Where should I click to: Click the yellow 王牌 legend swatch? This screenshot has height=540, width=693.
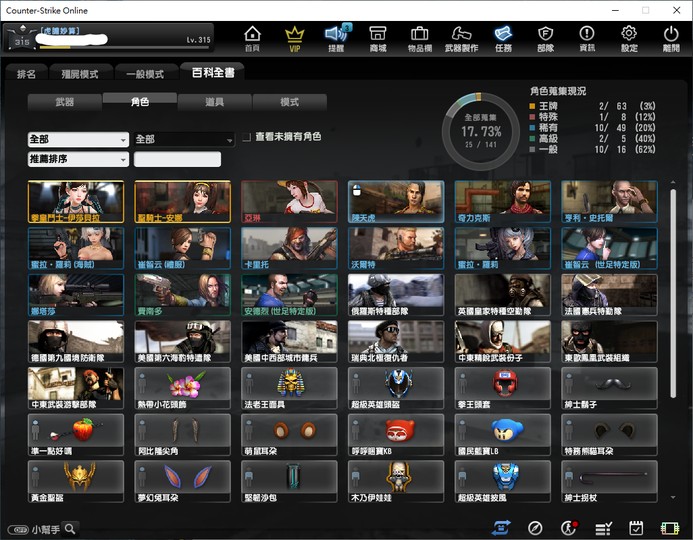[x=532, y=106]
